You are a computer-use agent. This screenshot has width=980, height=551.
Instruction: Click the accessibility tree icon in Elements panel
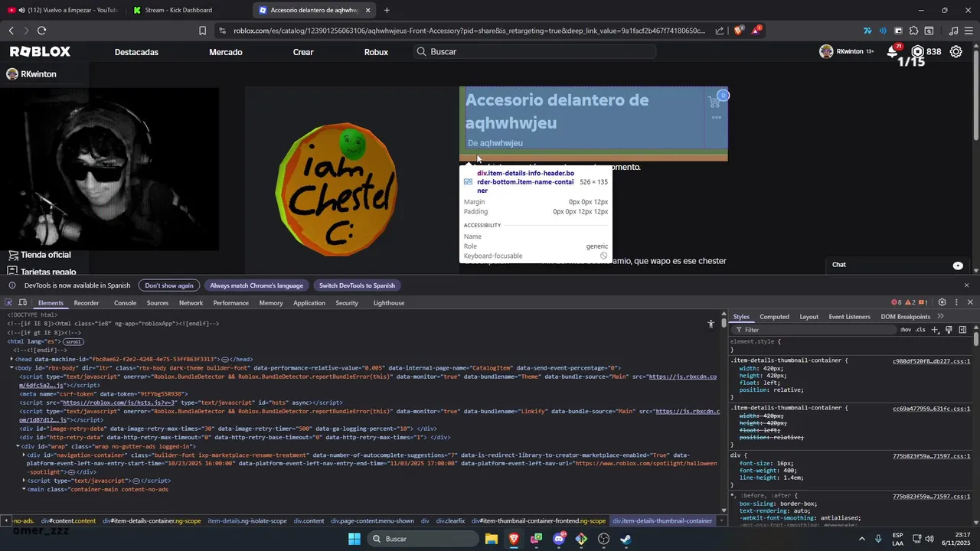point(710,324)
